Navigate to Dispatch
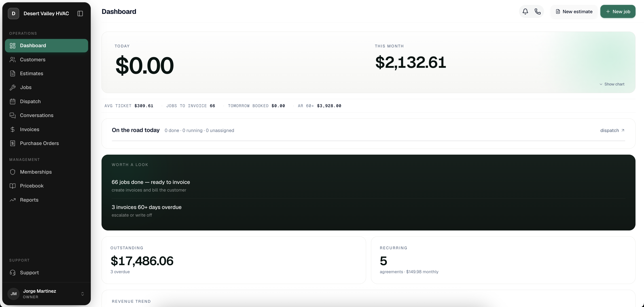Image resolution: width=644 pixels, height=307 pixels. click(47, 101)
